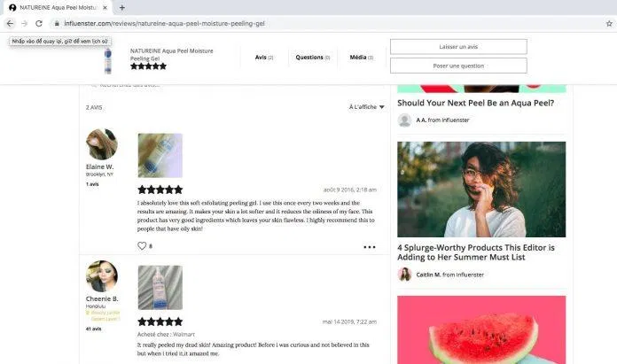The image size is (617, 364).
Task: Click Elaine W.'s five-star rating
Action: (160, 190)
